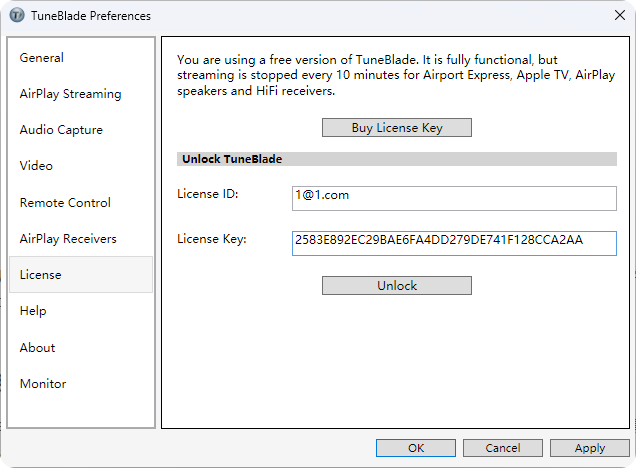Click into the License ID field
The width and height of the screenshot is (636, 468).
click(x=454, y=198)
